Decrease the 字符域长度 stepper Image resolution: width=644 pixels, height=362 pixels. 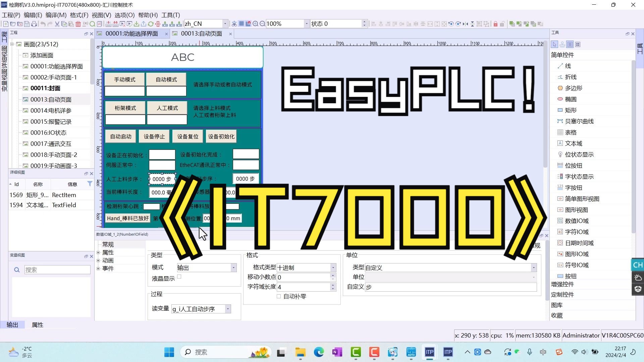tap(333, 289)
